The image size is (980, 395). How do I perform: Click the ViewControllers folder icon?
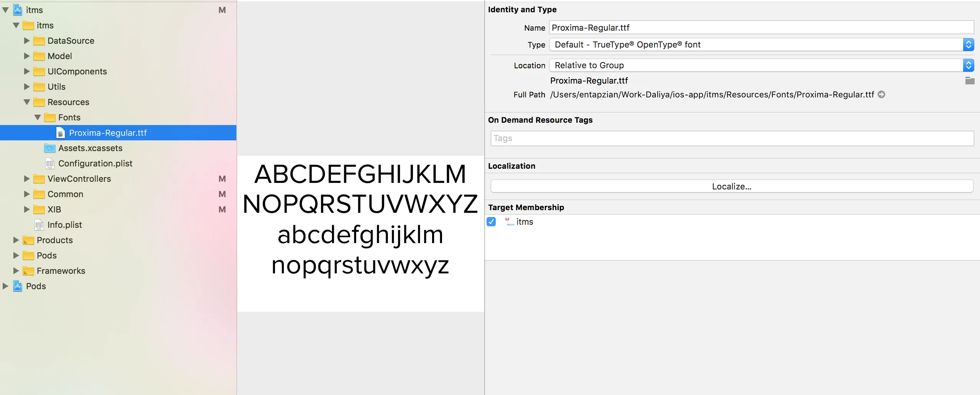coord(39,179)
